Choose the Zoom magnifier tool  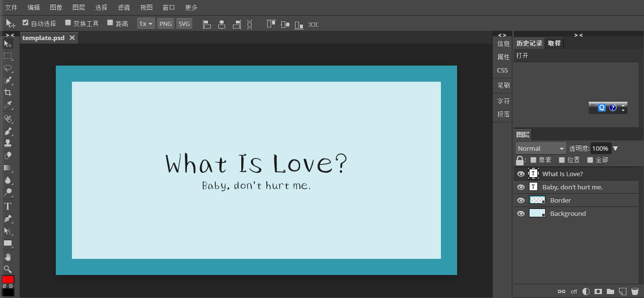coord(8,269)
